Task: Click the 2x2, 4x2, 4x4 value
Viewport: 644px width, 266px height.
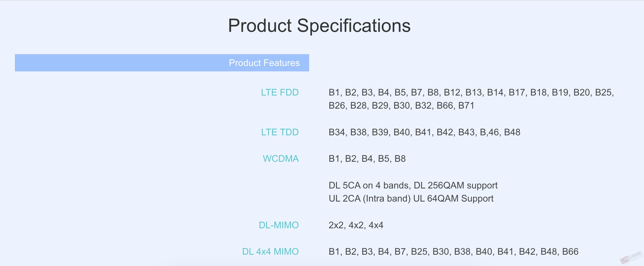Action: click(356, 225)
